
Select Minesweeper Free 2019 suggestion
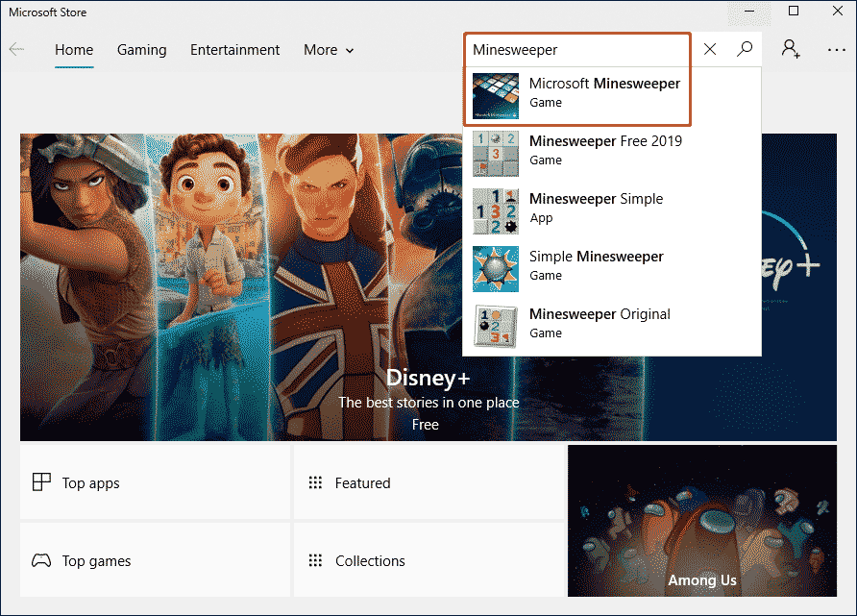coord(612,154)
